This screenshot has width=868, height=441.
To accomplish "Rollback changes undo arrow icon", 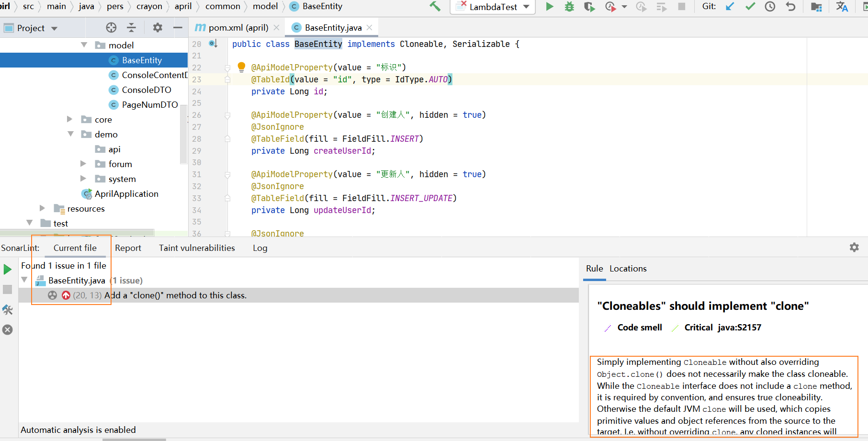I will (790, 7).
